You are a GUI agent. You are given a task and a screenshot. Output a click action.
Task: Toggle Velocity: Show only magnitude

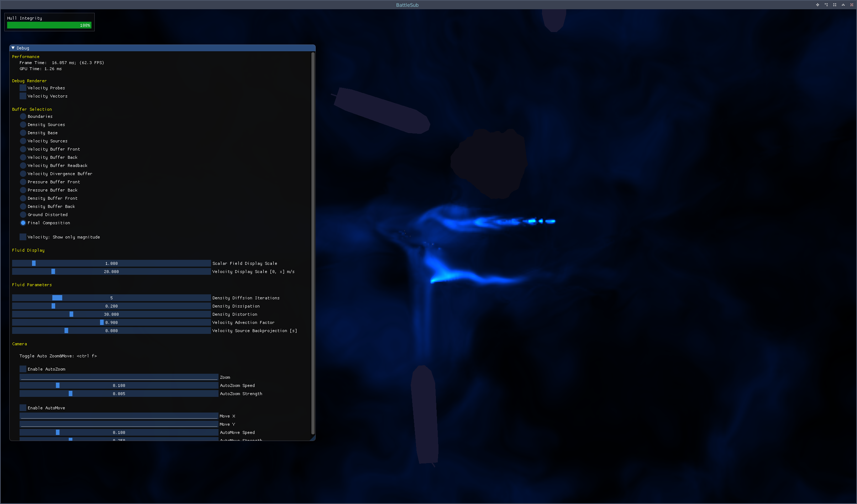[x=23, y=237]
